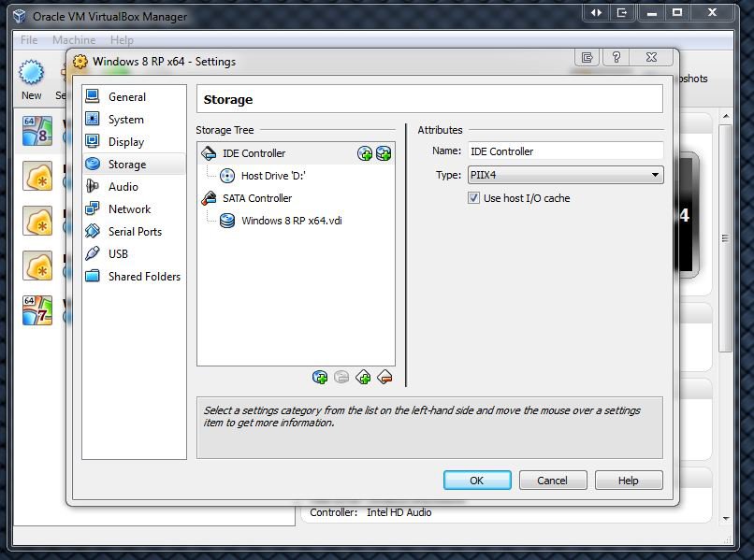
Task: Select SATA Controller in storage tree
Action: (297, 198)
